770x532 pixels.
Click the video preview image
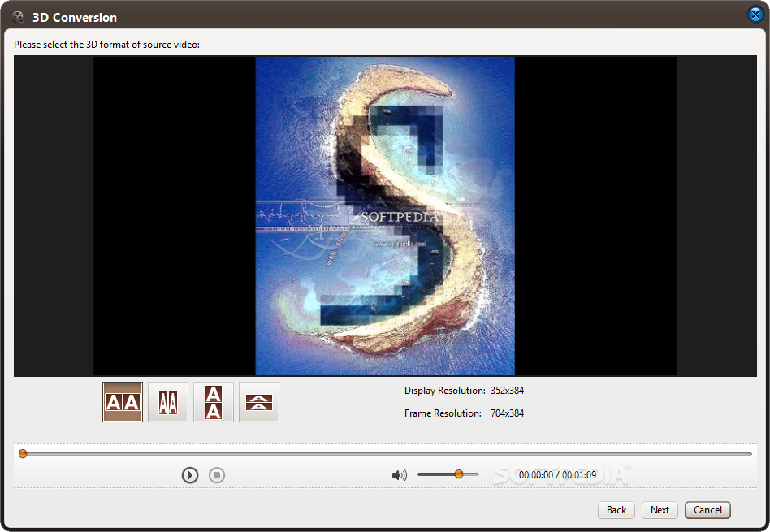click(x=385, y=216)
